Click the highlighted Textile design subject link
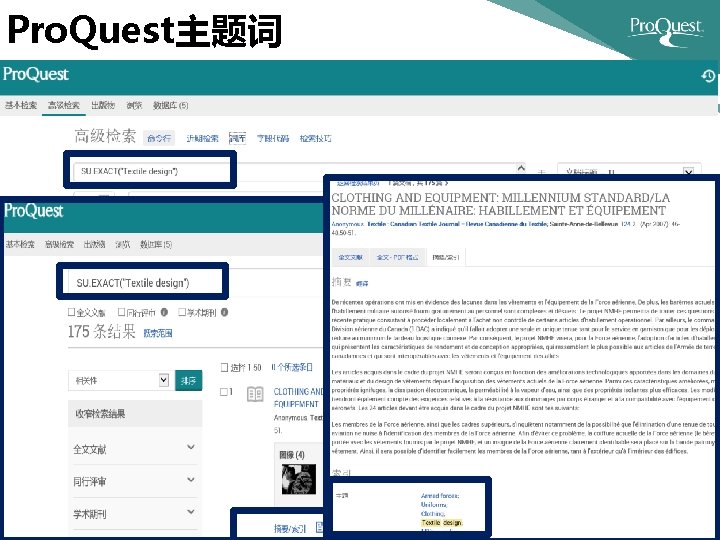Viewport: 720px width, 540px height. tap(442, 523)
